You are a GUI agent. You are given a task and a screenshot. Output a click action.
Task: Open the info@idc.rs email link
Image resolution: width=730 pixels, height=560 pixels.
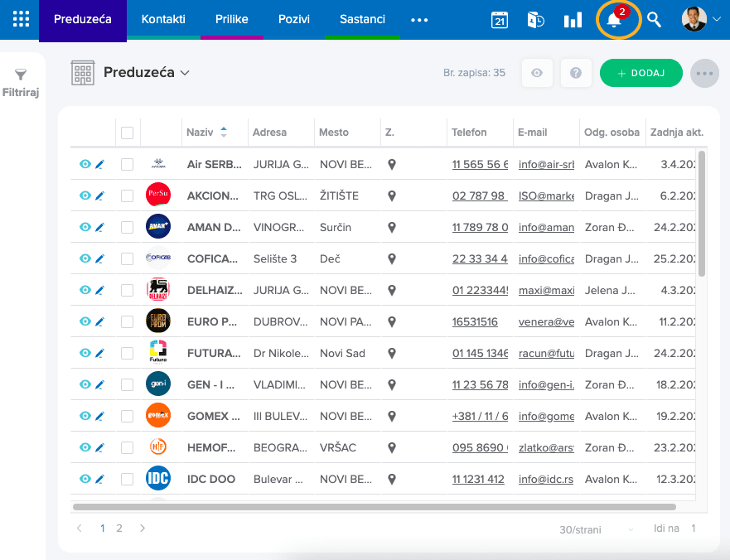(x=546, y=479)
